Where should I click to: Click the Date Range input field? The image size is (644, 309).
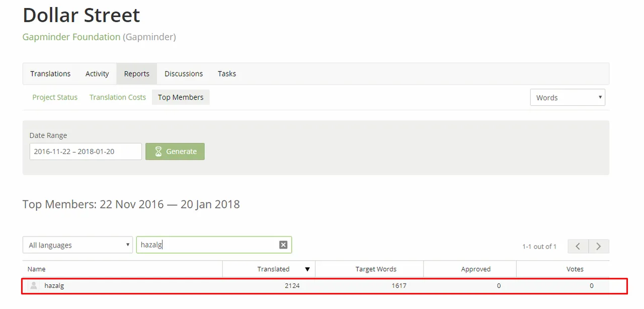pos(86,151)
